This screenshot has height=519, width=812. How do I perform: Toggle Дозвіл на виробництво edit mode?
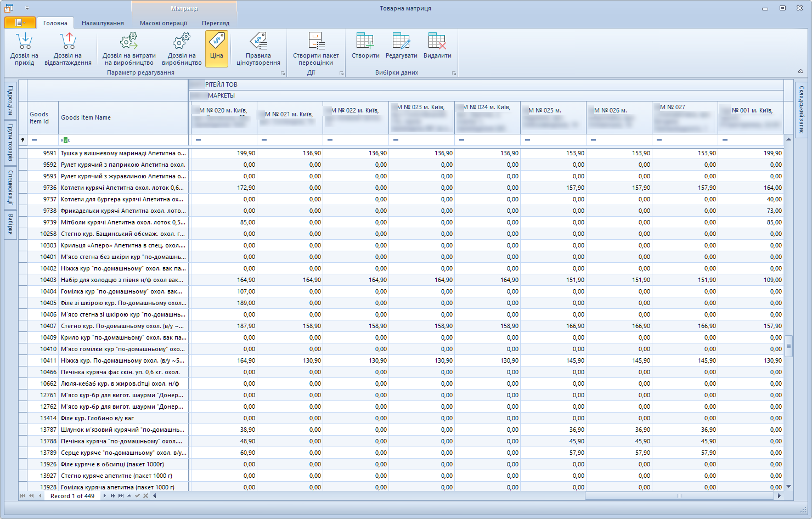click(x=182, y=48)
